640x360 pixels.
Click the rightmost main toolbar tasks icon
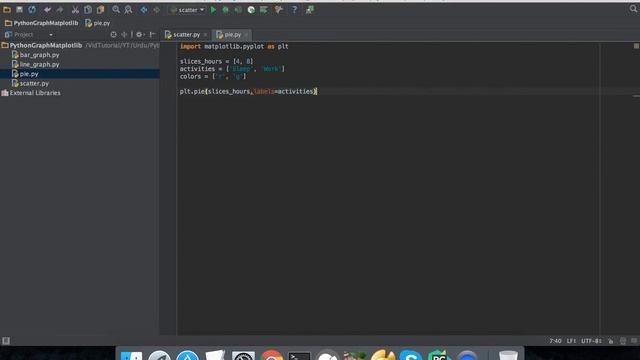click(310, 10)
